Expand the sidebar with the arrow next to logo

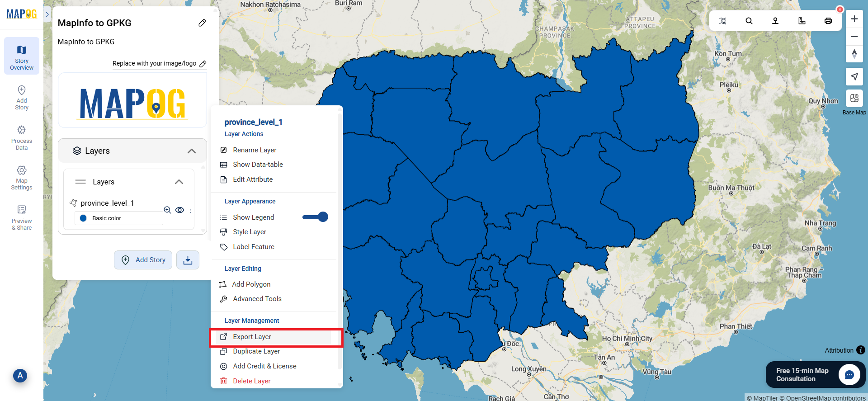pyautogui.click(x=47, y=14)
